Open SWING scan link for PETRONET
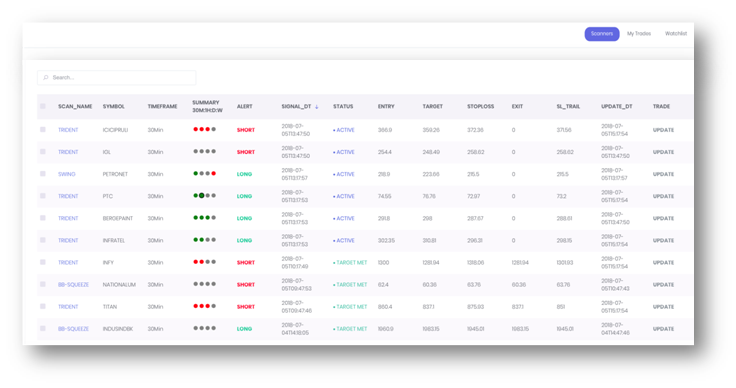Screen dimensions: 736x388 point(67,174)
